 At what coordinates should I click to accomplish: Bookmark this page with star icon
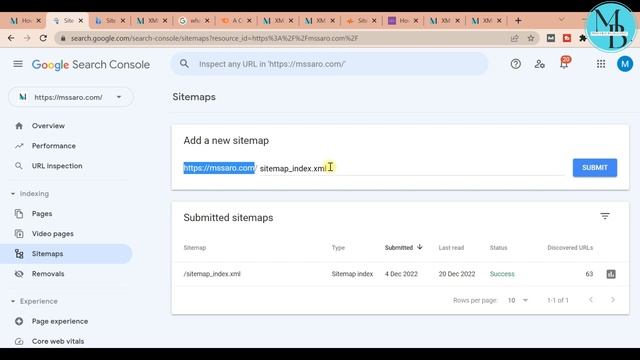click(531, 38)
